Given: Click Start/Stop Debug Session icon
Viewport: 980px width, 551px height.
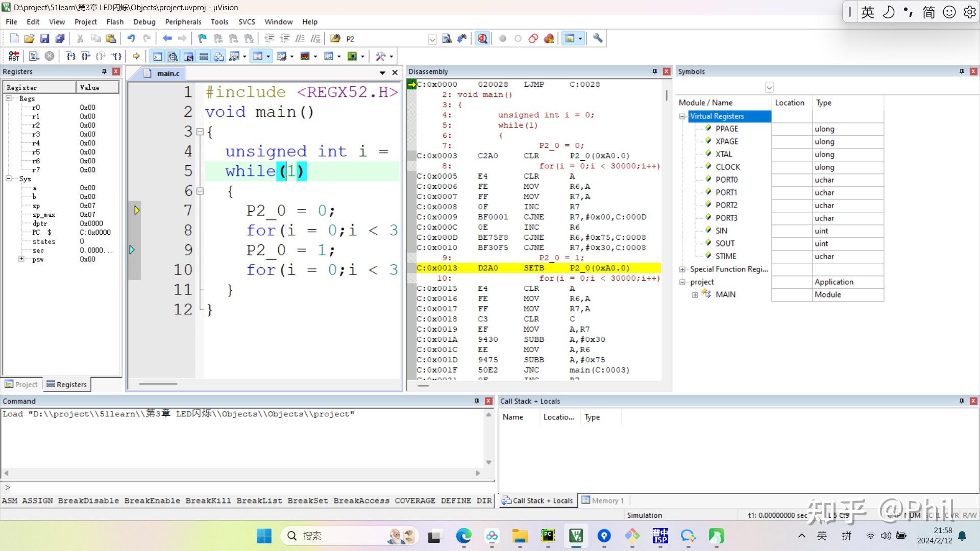Looking at the screenshot, I should pyautogui.click(x=482, y=38).
